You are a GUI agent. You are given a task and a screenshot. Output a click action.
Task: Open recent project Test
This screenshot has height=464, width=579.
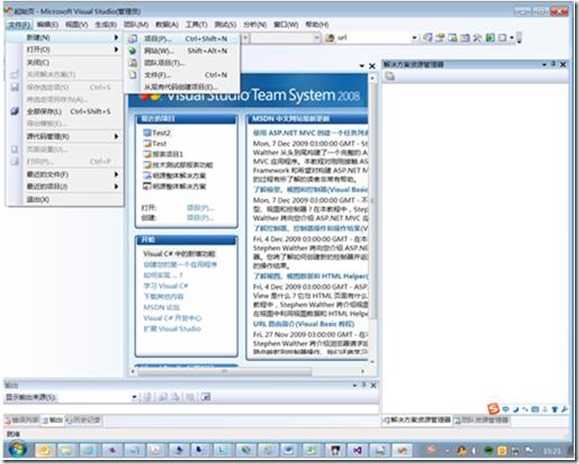[159, 143]
